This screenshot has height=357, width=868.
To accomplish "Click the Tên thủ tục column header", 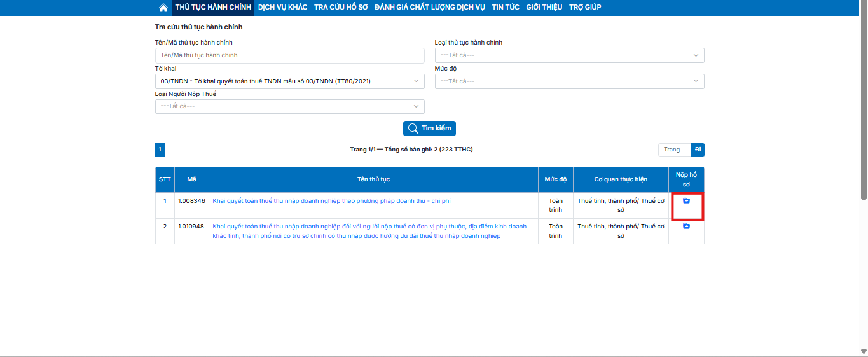I will pyautogui.click(x=373, y=179).
